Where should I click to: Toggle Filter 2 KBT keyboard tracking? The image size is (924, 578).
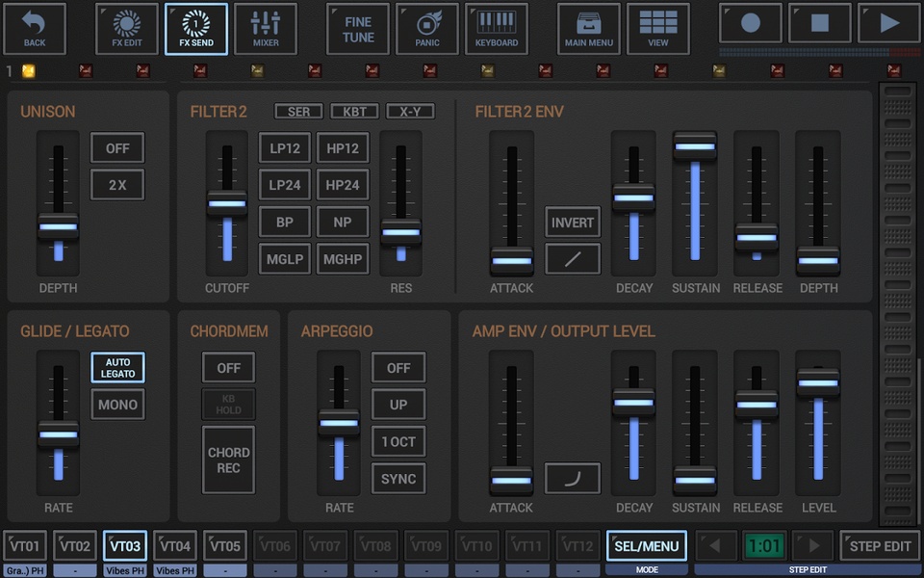click(355, 111)
